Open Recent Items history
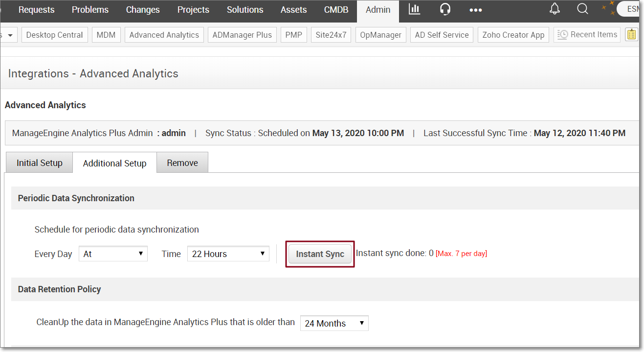Viewport: 644px width, 352px height. pyautogui.click(x=587, y=35)
